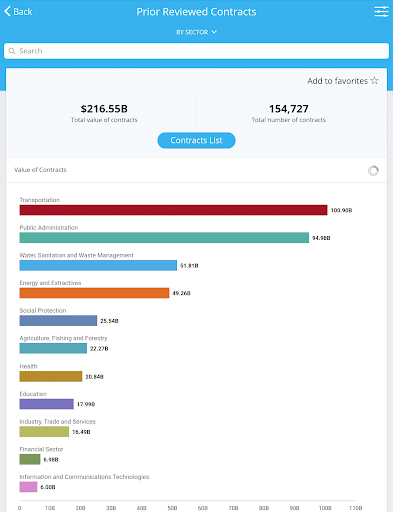393x512 pixels.
Task: Select the gold Health bar
Action: (51, 376)
